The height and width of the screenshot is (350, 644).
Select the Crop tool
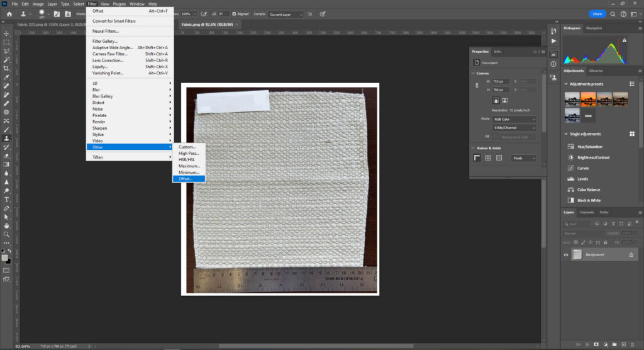6,68
